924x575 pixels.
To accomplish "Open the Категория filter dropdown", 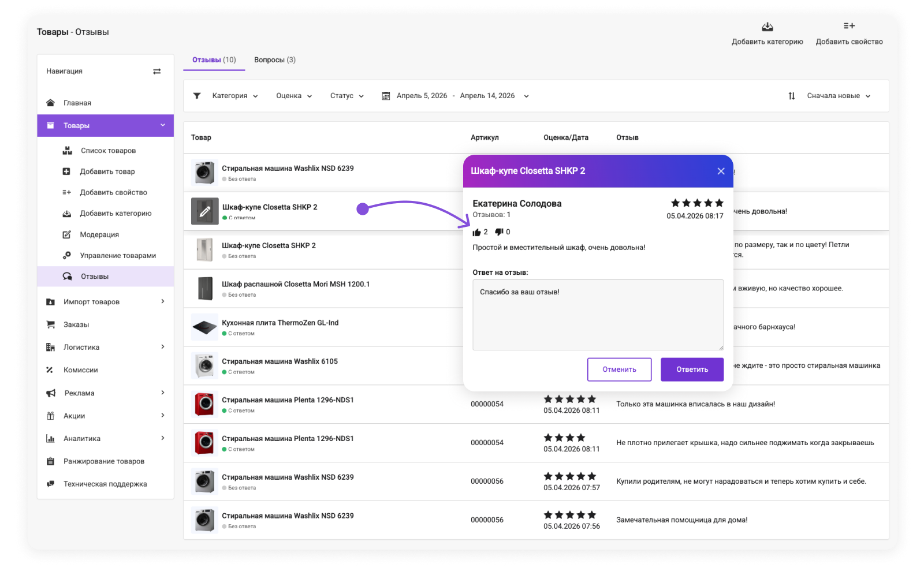I will coord(234,96).
